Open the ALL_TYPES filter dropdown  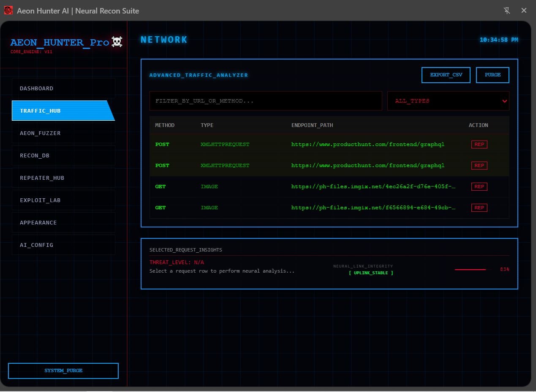coord(448,101)
